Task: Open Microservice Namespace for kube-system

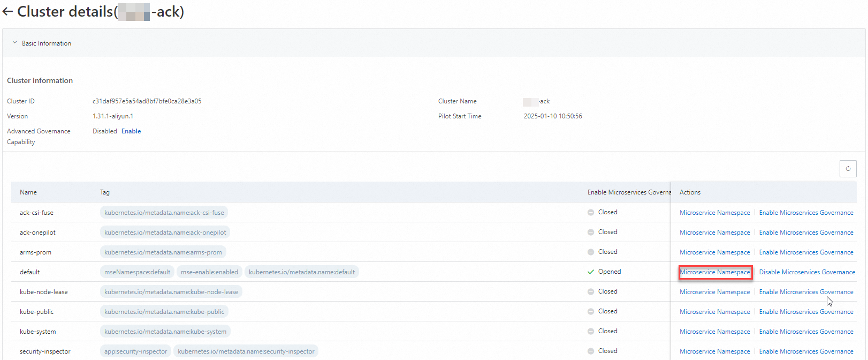Action: (715, 332)
